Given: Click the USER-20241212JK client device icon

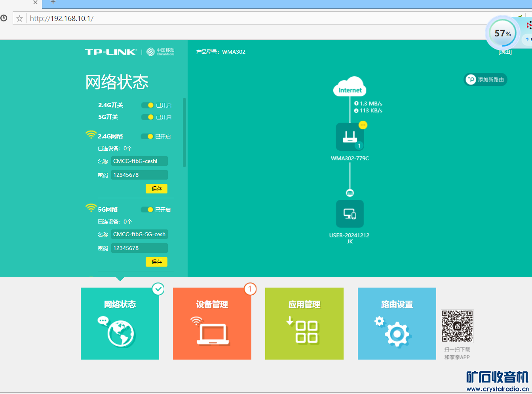Looking at the screenshot, I should (350, 214).
